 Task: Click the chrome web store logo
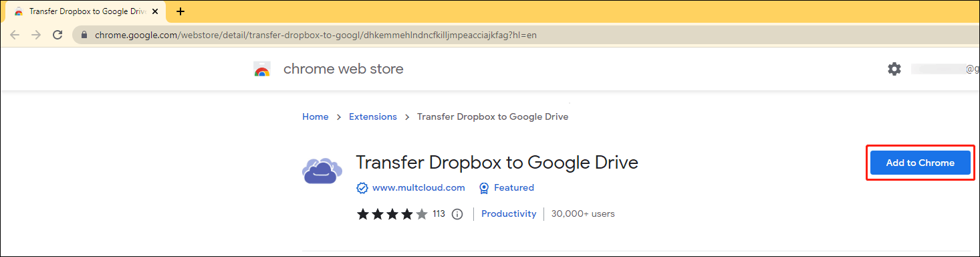click(x=262, y=69)
